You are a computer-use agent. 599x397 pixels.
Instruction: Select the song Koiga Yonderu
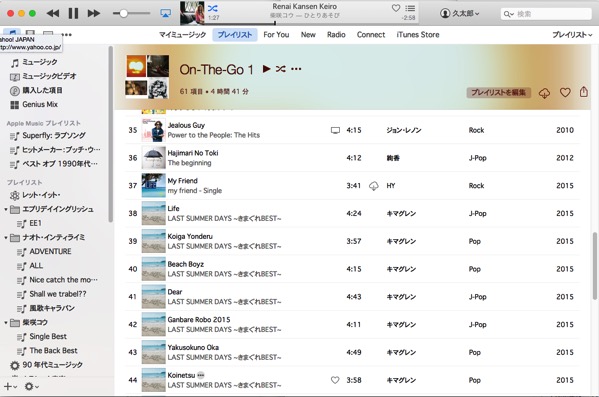coord(190,236)
